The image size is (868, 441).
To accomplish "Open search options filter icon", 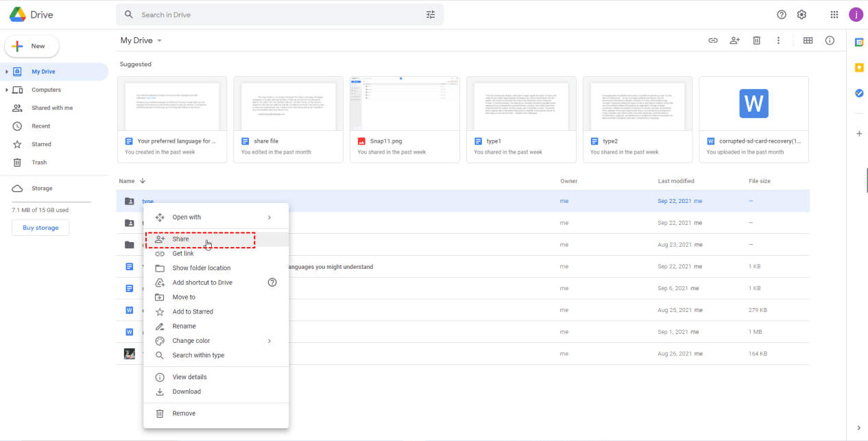I will coord(431,14).
